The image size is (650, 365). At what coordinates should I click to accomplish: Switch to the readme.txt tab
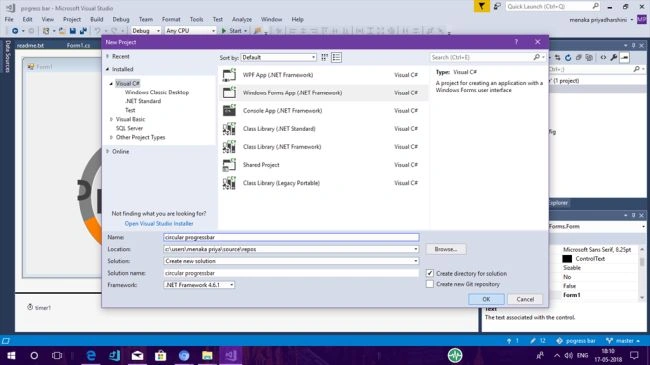[x=30, y=45]
